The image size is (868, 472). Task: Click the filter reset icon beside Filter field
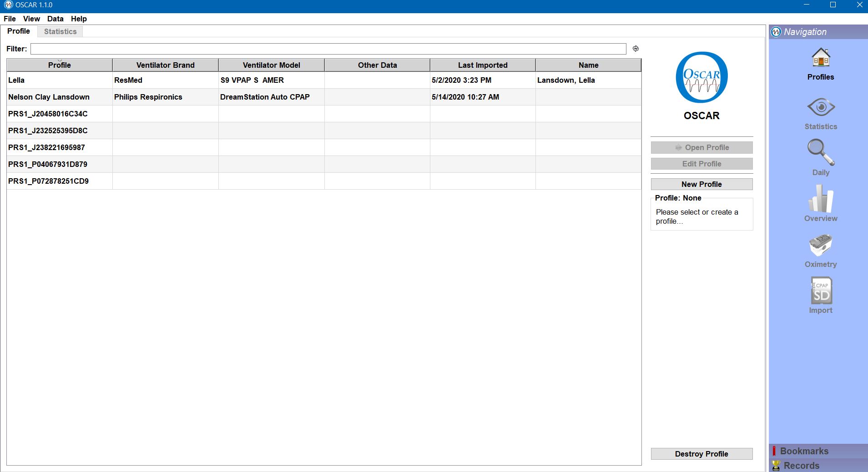pos(636,49)
